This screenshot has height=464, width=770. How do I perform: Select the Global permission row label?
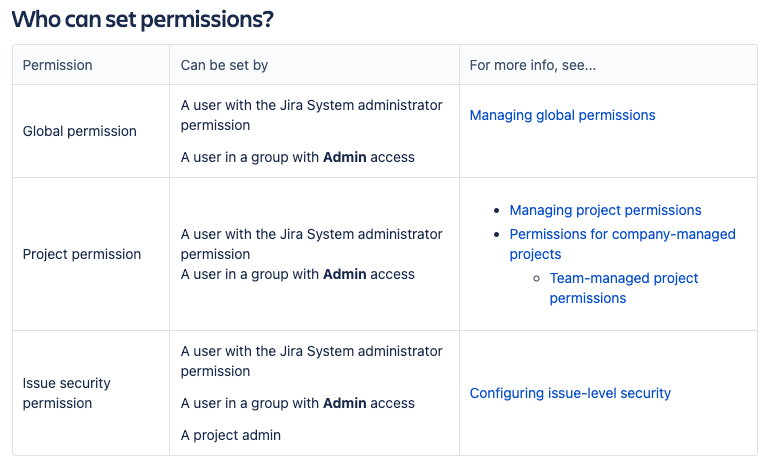tap(80, 131)
